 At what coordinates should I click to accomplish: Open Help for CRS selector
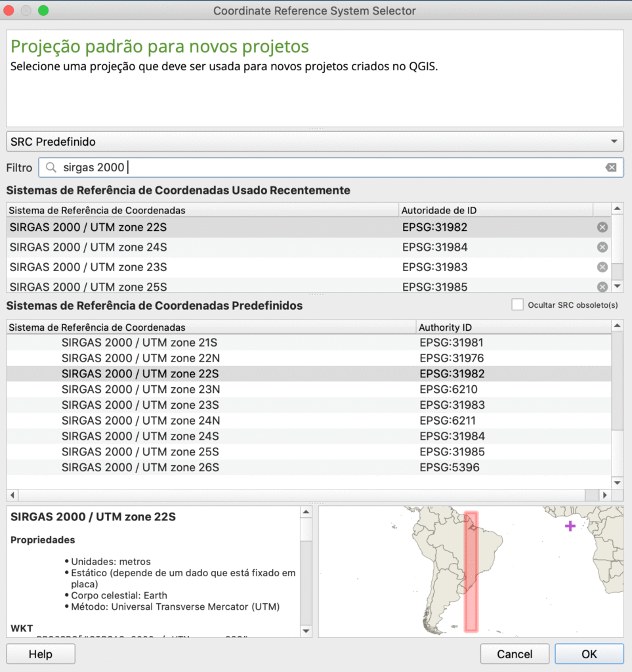(x=41, y=654)
